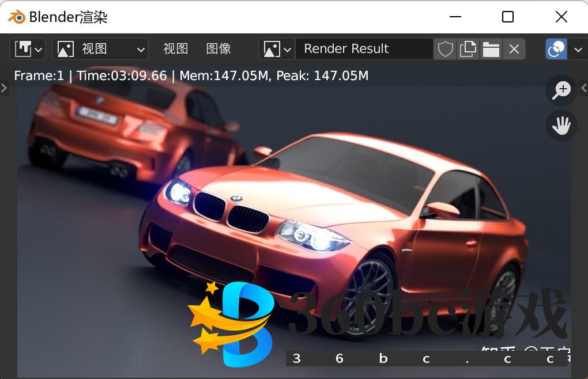Screen dimensions: 588x379
Task: Browse linked images with image dropdown
Action: tap(277, 50)
